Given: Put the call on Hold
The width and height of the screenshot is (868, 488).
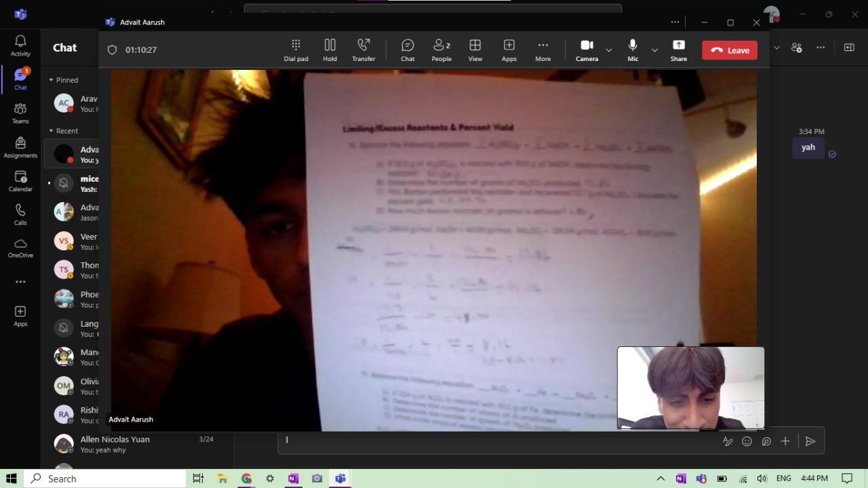Looking at the screenshot, I should [x=330, y=50].
